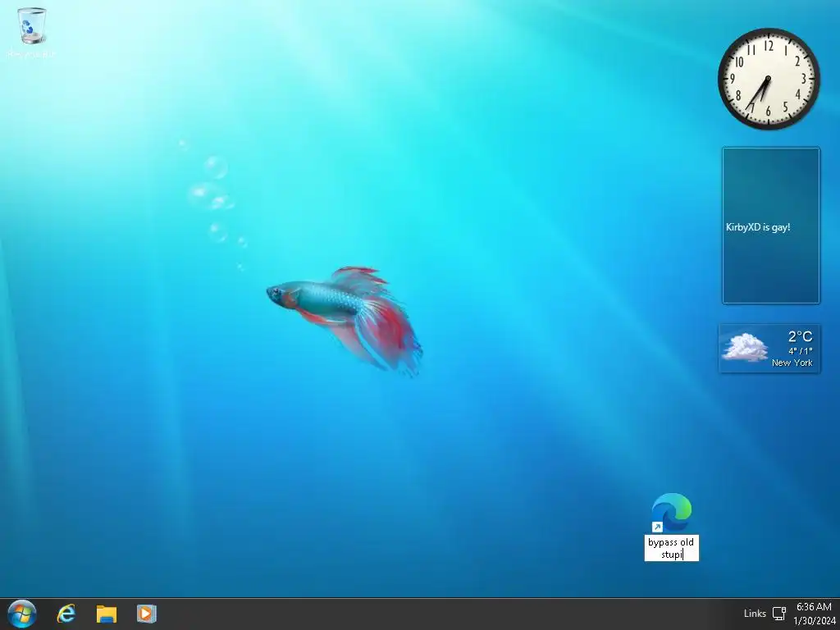Click the 1/30/2024 date in taskbar
The height and width of the screenshot is (630, 840).
[815, 621]
